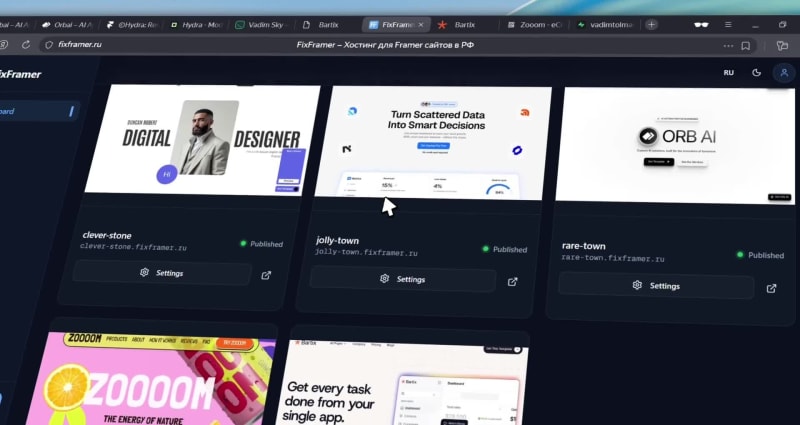Switch to the Bartix tab with red star icon
This screenshot has height=425, width=800.
click(464, 24)
